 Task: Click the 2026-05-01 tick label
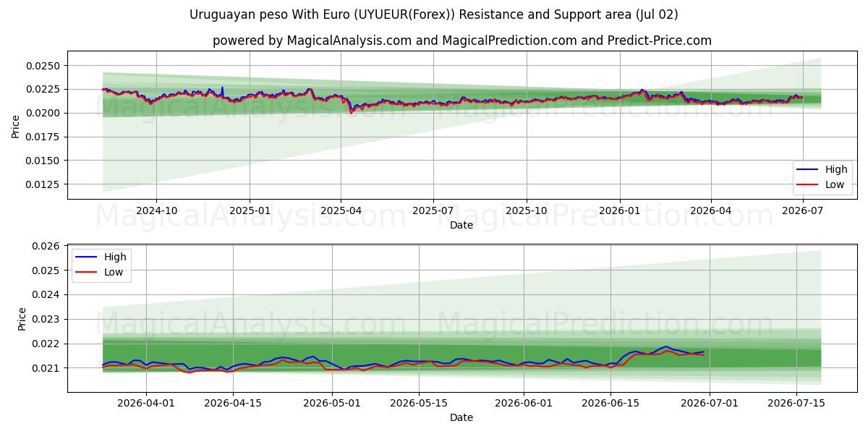click(333, 403)
